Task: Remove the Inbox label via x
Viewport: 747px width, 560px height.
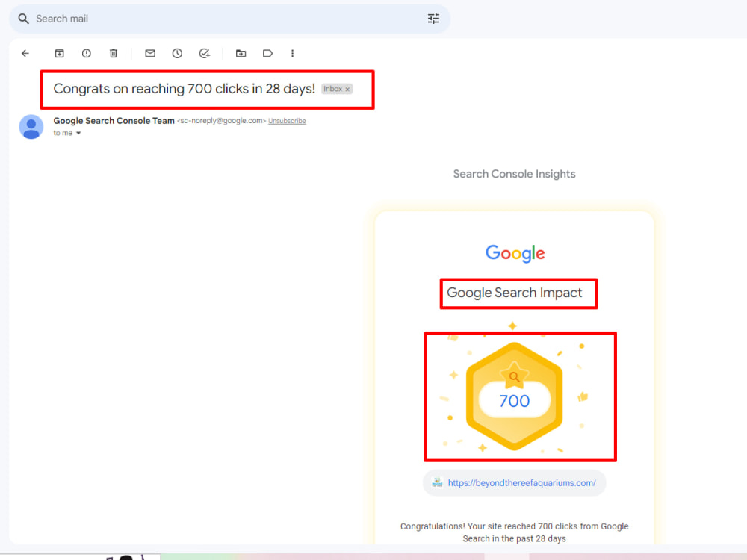Action: coord(347,89)
